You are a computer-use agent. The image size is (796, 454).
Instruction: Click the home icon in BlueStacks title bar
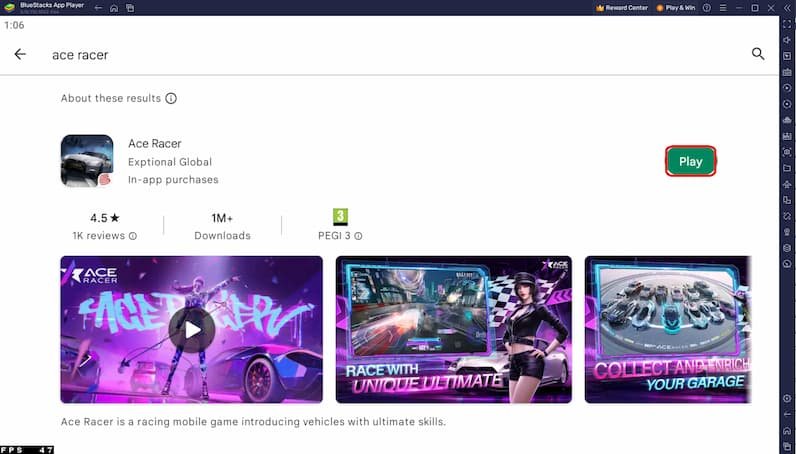click(x=114, y=8)
